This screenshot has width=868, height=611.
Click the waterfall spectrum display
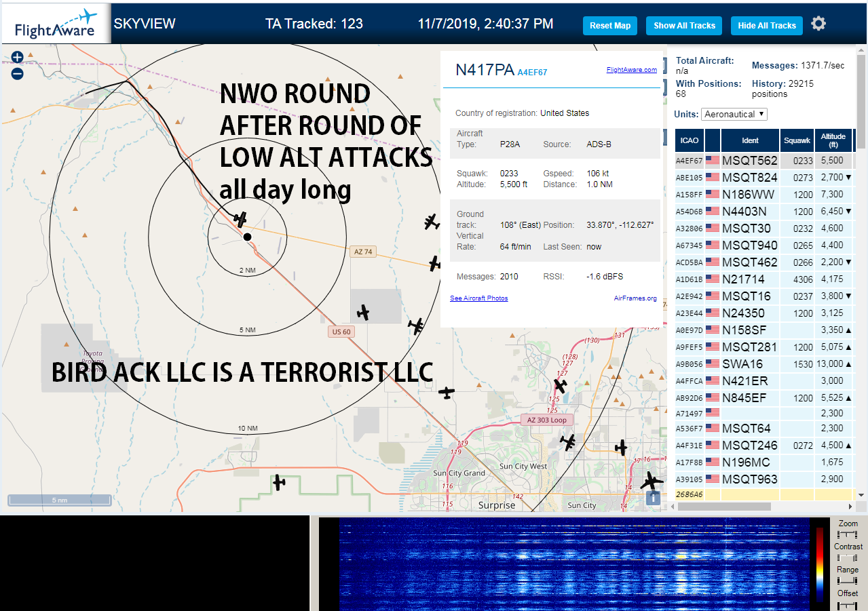574,564
